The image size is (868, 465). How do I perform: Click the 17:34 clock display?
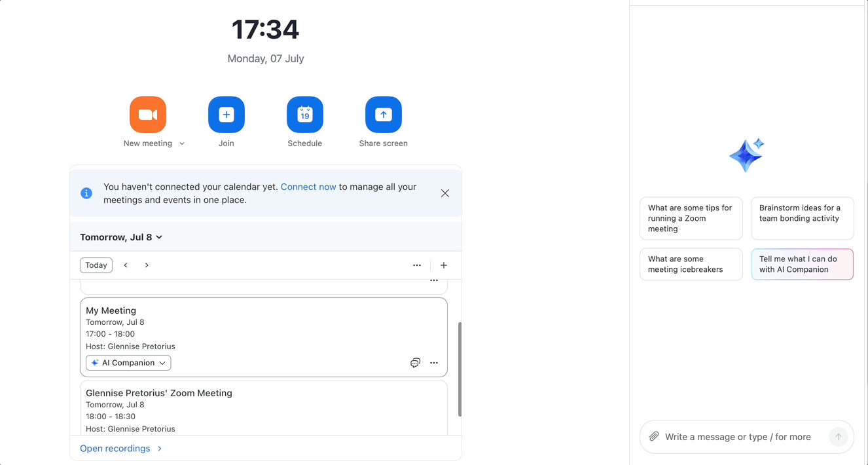(266, 29)
